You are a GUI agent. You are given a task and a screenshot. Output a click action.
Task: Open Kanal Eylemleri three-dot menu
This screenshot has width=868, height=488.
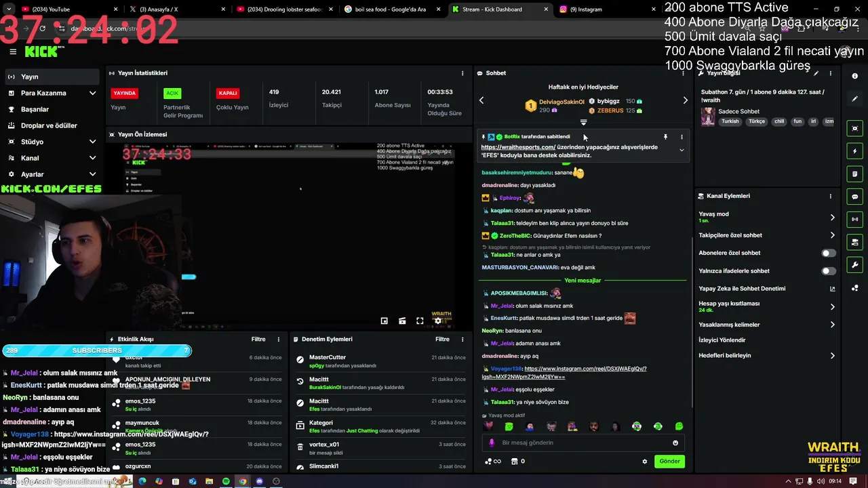click(x=830, y=196)
